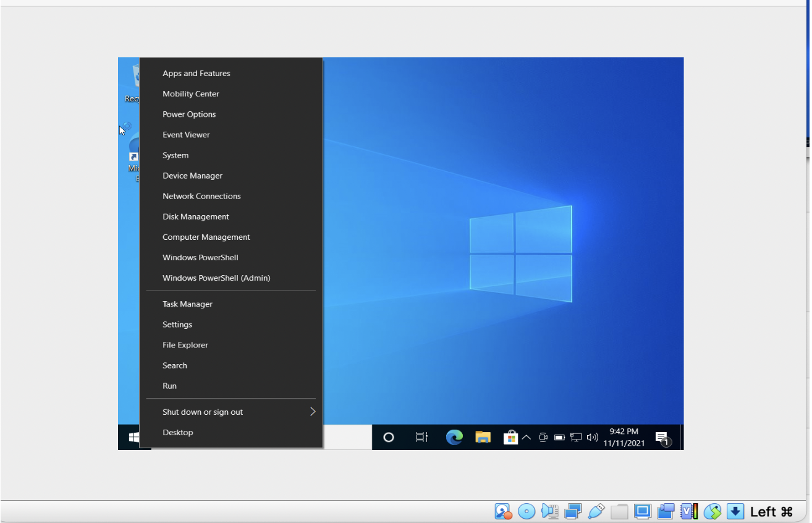This screenshot has width=812, height=523.
Task: Launch Microsoft Store from the taskbar
Action: (510, 437)
